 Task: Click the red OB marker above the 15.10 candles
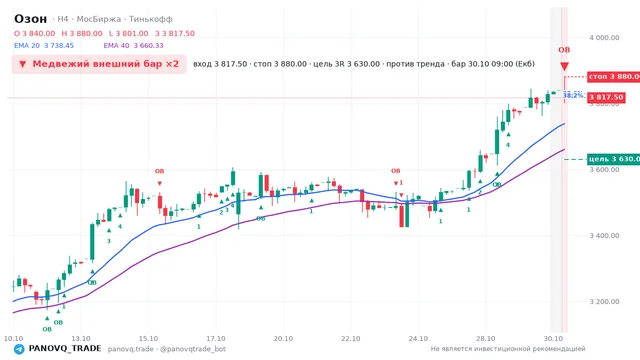coord(159,171)
